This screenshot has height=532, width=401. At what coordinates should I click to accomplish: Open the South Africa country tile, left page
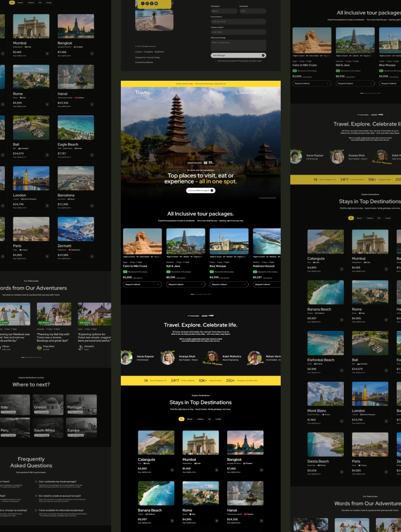[x=48, y=428]
